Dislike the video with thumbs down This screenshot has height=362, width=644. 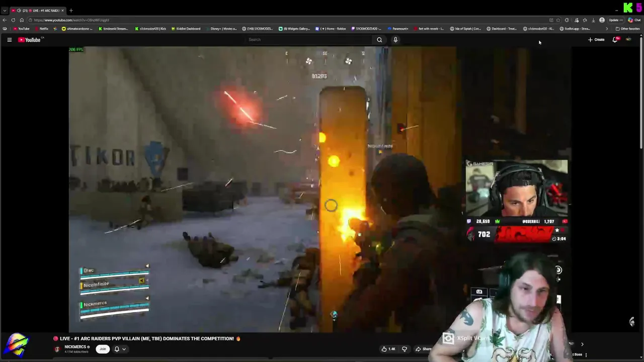[404, 349]
